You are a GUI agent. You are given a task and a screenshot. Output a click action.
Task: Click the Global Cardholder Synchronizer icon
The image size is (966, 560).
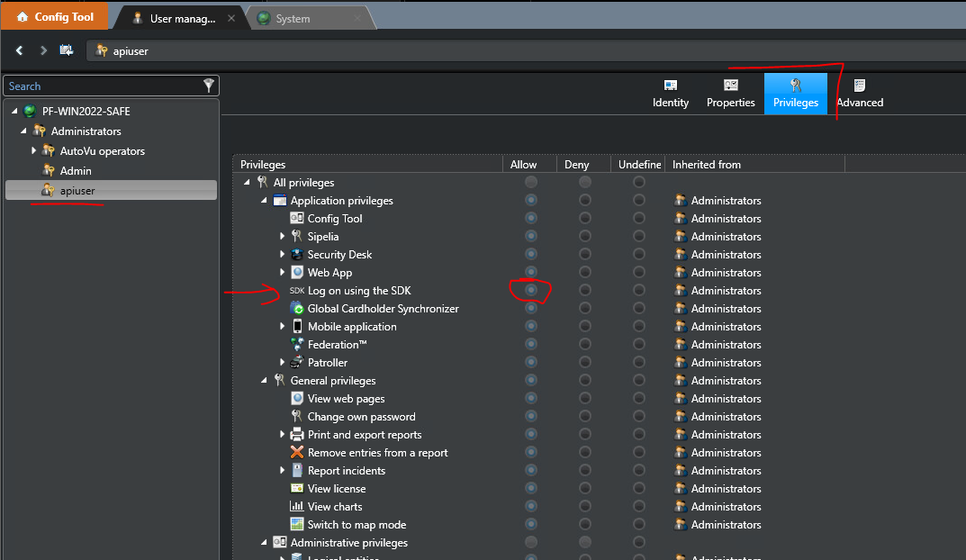[x=297, y=309]
